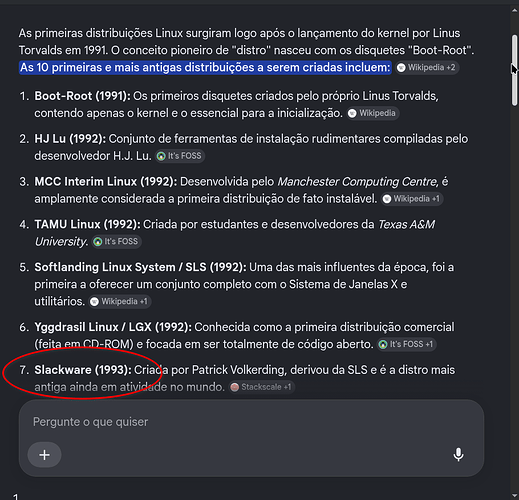This screenshot has width=519, height=500.
Task: Click the vertical scrollbar thumb
Action: coord(515,70)
